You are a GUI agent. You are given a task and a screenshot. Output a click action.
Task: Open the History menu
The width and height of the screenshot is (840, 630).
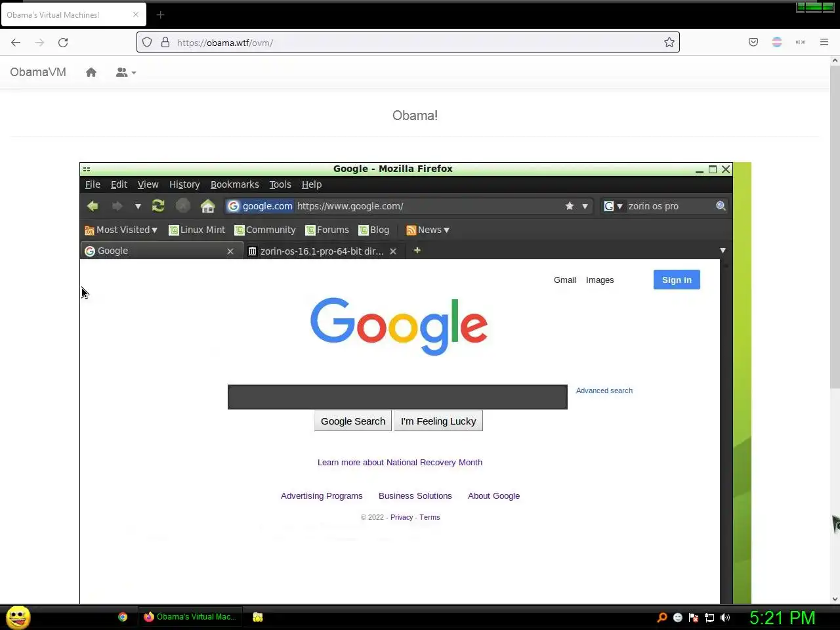[x=184, y=184]
